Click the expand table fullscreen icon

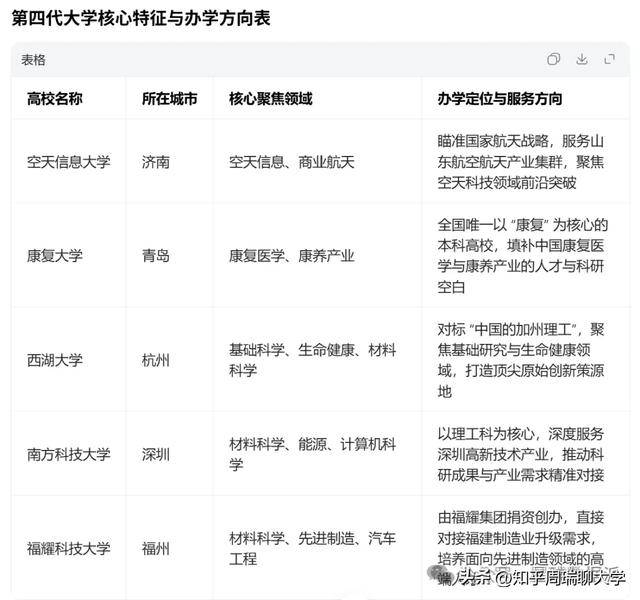pos(610,60)
